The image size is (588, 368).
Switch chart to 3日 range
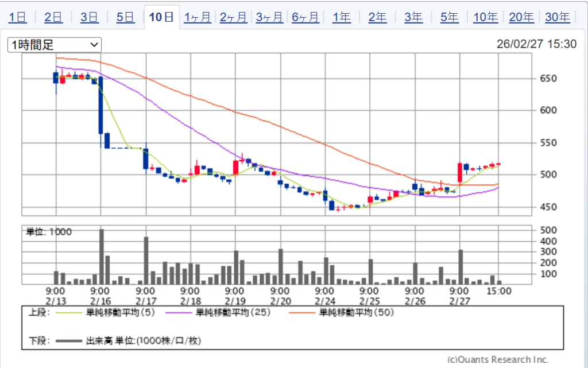pos(90,17)
